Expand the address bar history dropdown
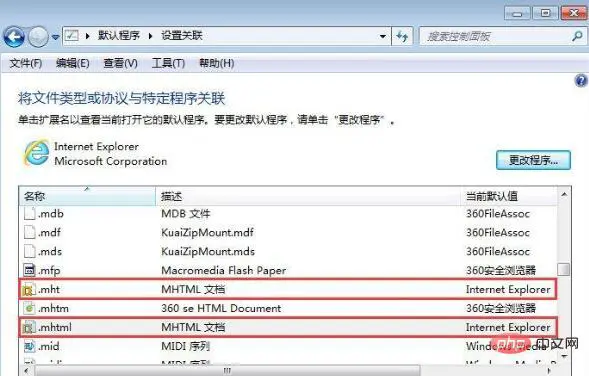This screenshot has width=589, height=376. coord(382,36)
